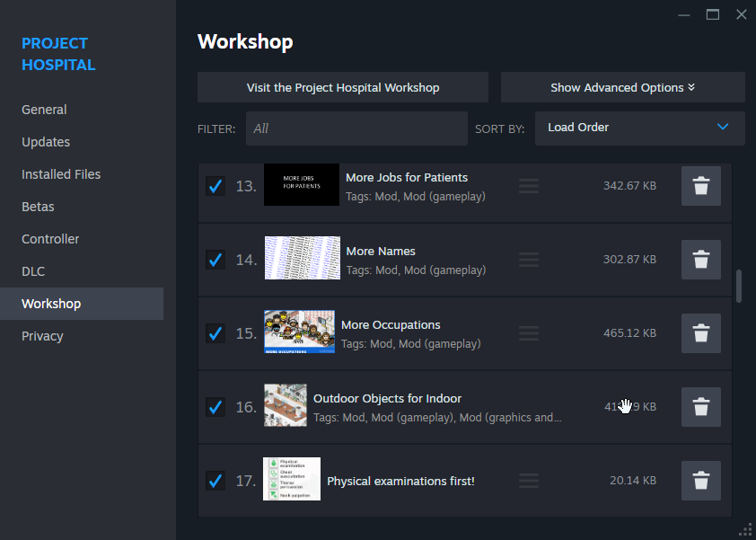Screen dimensions: 756x540
Task: Open the General settings tab
Action: [x=44, y=110]
